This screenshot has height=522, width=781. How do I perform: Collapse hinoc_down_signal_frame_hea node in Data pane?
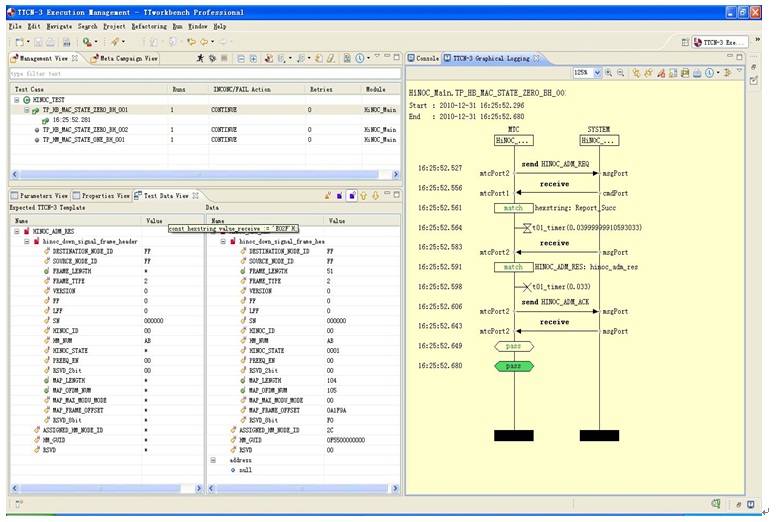coord(223,241)
